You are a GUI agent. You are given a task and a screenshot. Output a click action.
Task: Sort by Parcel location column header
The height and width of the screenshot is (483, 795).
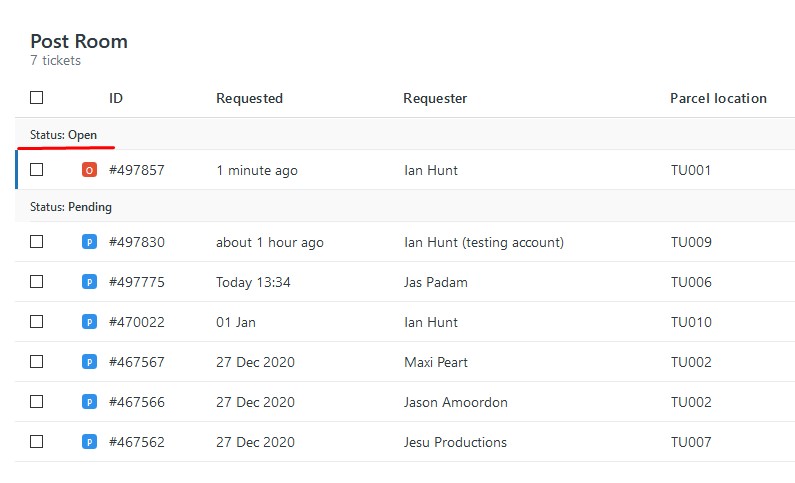pyautogui.click(x=718, y=98)
